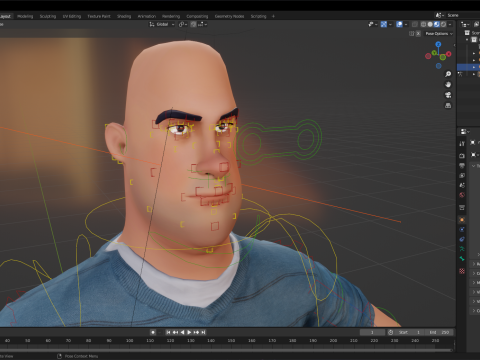Open the pivot point dropdown

(183, 24)
